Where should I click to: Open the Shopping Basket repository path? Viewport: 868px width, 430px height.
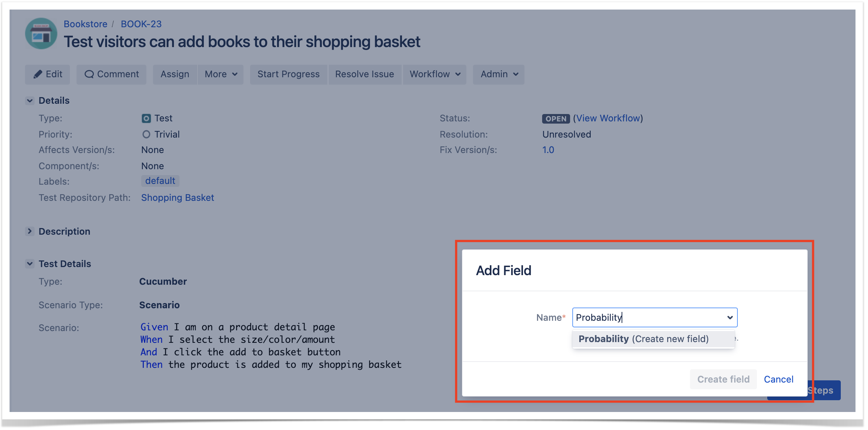coord(178,198)
